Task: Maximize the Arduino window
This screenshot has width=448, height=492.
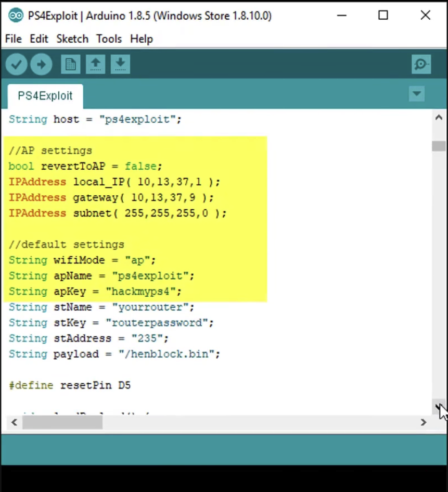Action: (383, 15)
